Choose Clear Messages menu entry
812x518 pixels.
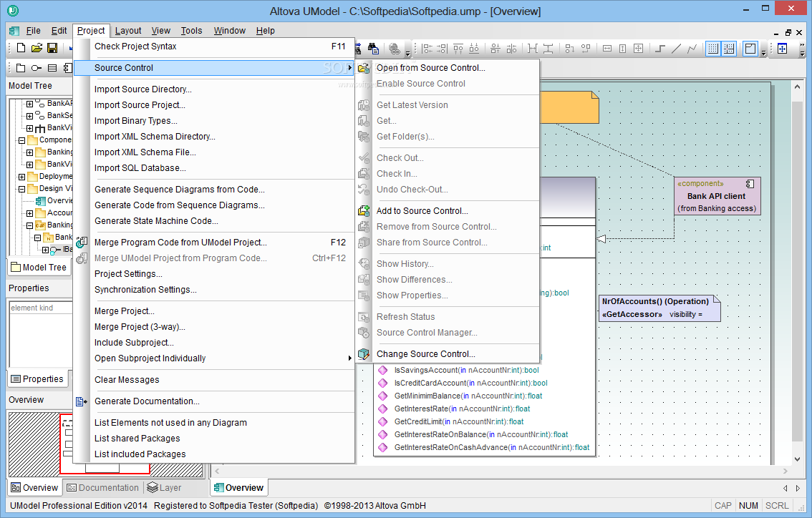[x=214, y=380]
